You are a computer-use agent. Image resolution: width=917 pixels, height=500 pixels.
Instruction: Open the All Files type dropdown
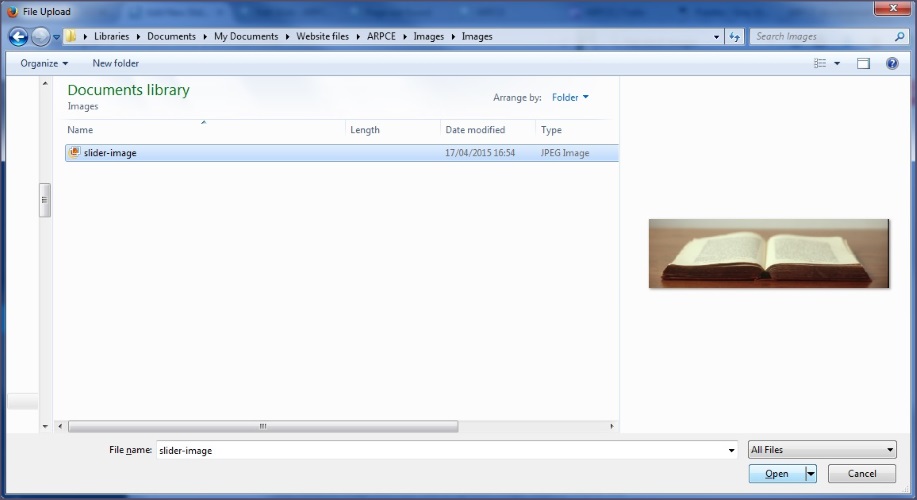822,450
